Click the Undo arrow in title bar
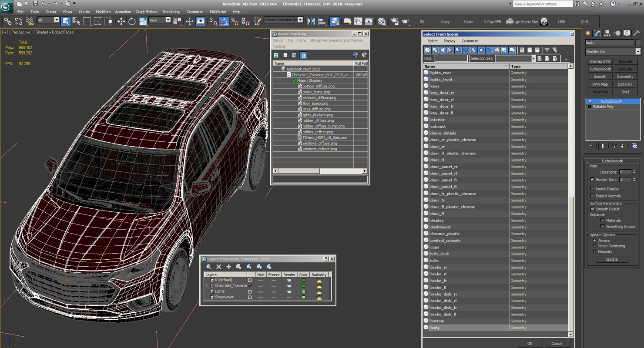This screenshot has height=348, width=644. [44, 3]
